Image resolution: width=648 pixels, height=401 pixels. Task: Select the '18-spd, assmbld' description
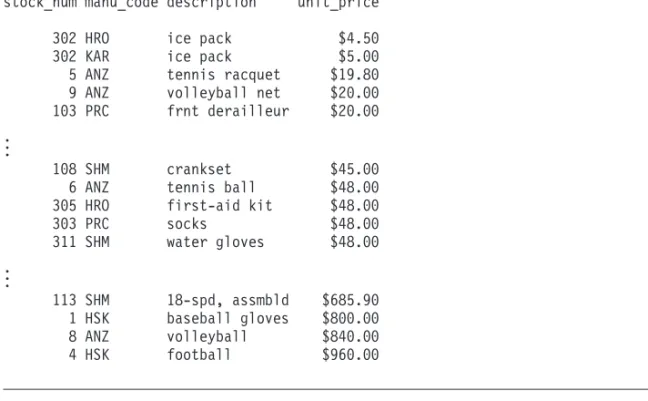tap(228, 300)
